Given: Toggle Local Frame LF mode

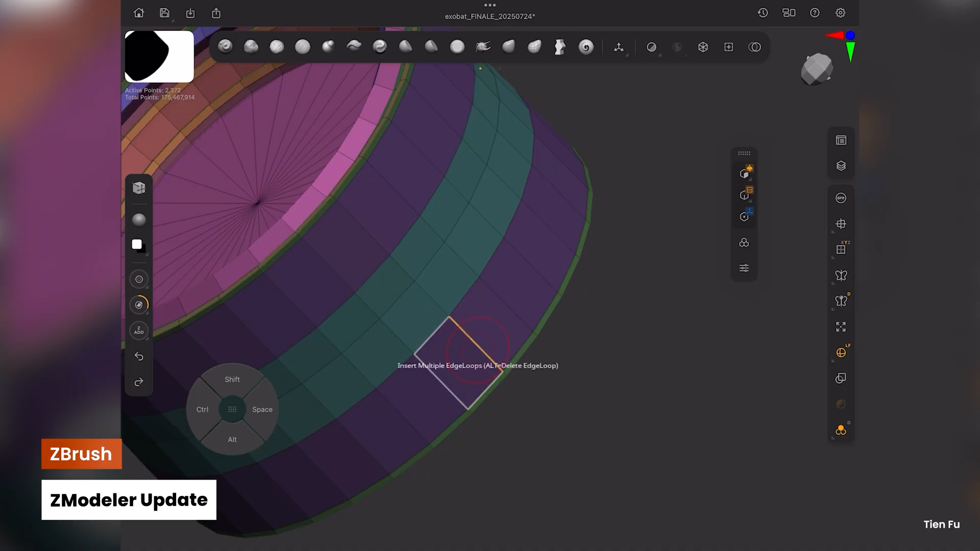Looking at the screenshot, I should tap(841, 353).
